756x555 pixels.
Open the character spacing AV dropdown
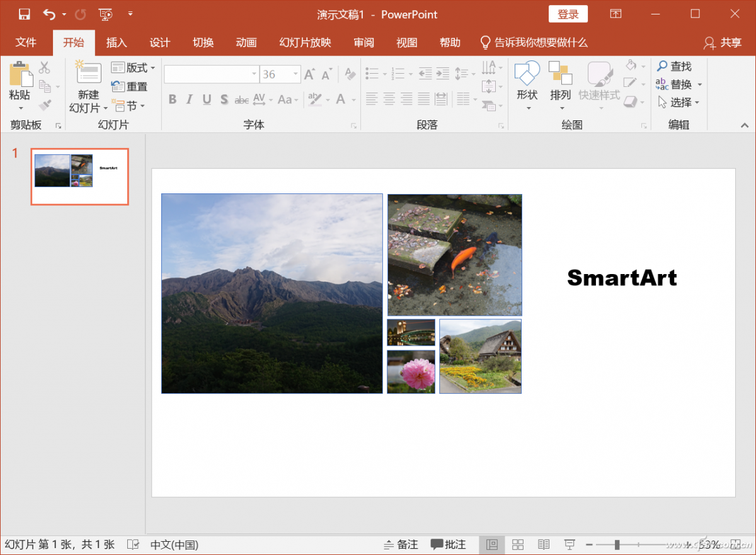[263, 99]
